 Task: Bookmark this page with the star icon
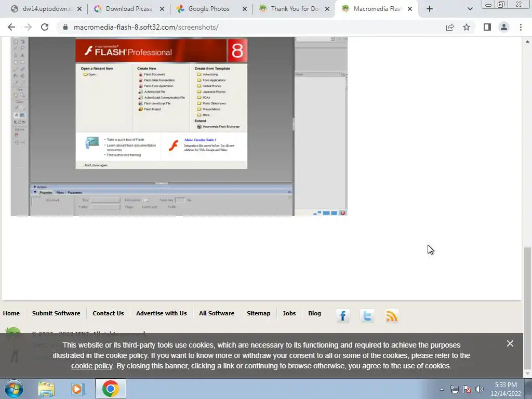pyautogui.click(x=467, y=27)
